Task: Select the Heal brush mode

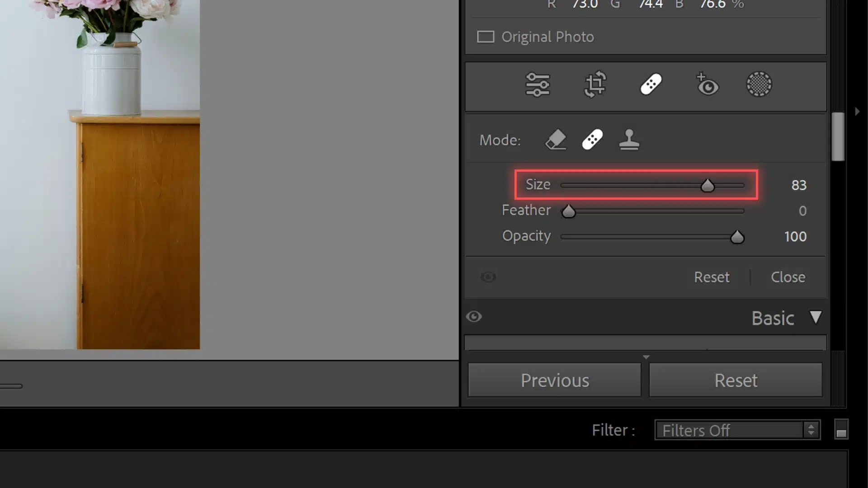Action: click(591, 140)
